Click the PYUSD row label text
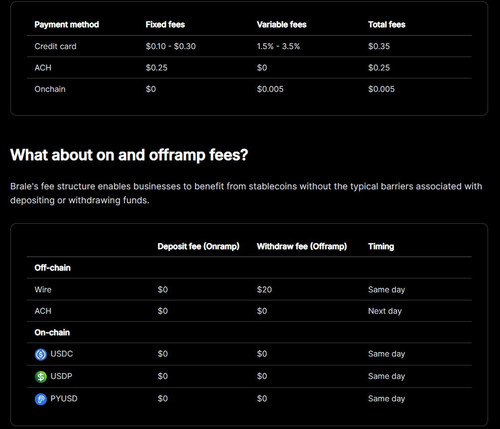Viewport: 500px width, 429px height. (x=64, y=398)
